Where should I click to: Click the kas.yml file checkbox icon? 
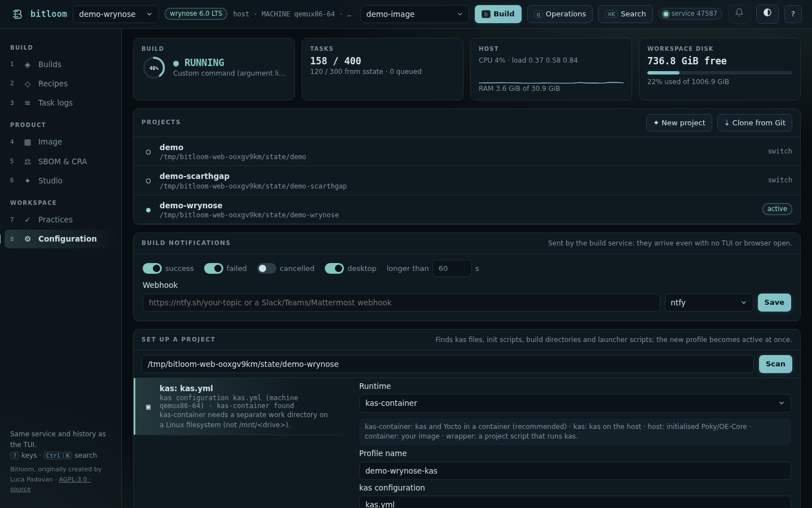tap(148, 407)
